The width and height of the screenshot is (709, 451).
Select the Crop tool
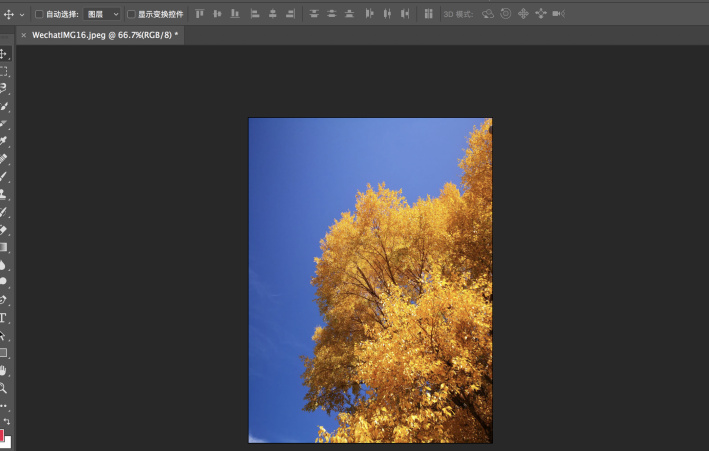(3, 123)
